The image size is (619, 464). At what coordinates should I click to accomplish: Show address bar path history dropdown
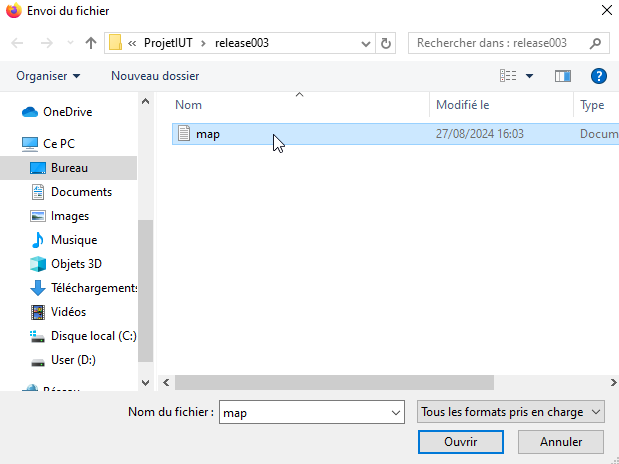pos(364,43)
